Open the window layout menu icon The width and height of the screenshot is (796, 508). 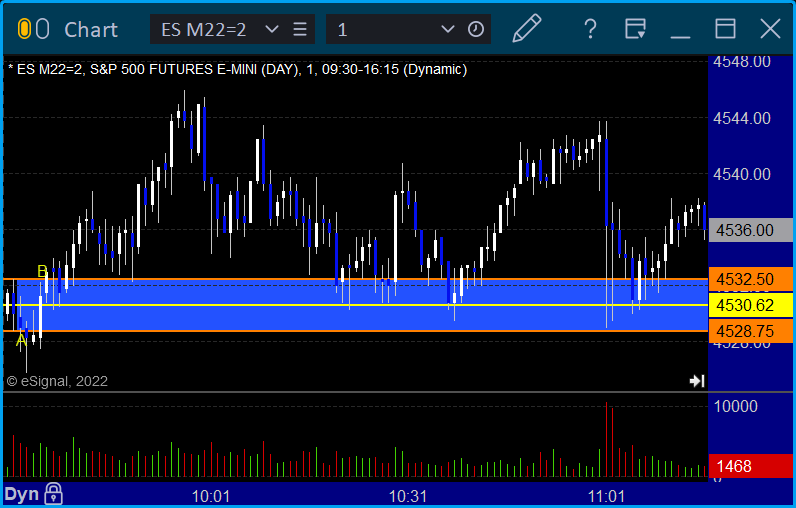point(635,29)
